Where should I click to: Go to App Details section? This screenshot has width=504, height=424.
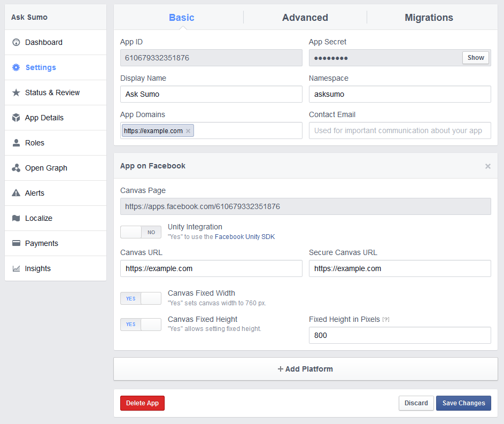click(56, 118)
